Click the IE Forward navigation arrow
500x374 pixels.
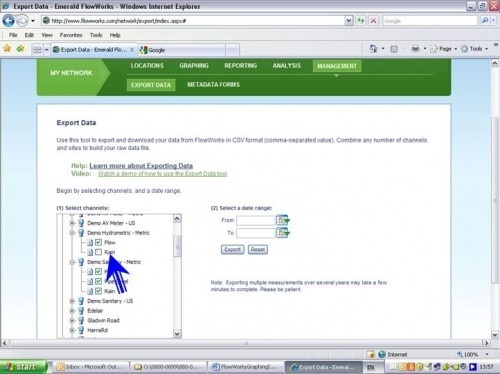tap(22, 21)
